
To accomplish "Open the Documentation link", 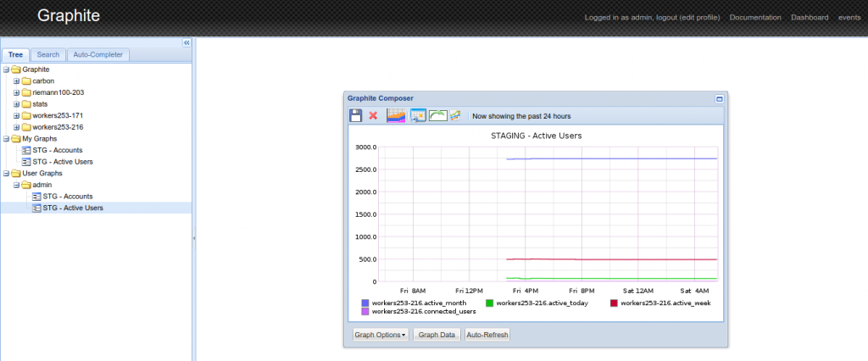I will pyautogui.click(x=754, y=18).
